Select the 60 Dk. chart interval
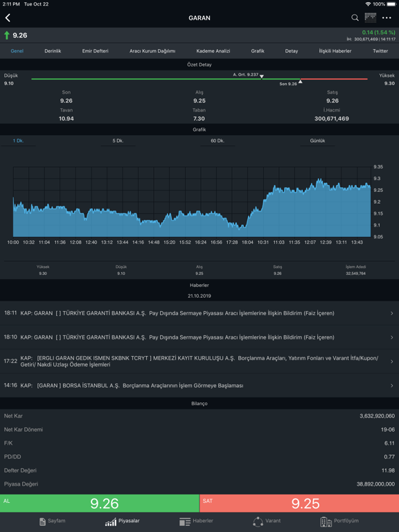This screenshot has width=399, height=532. (x=218, y=141)
